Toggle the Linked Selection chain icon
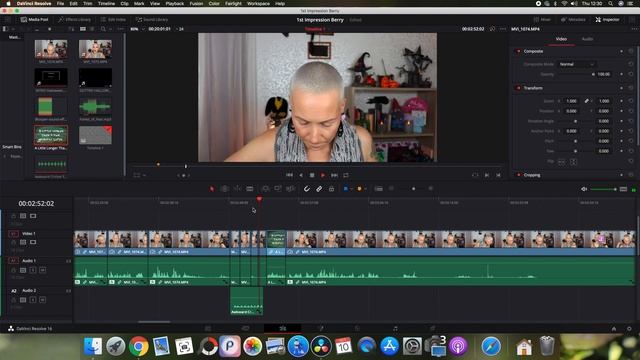The height and width of the screenshot is (360, 640). (319, 189)
